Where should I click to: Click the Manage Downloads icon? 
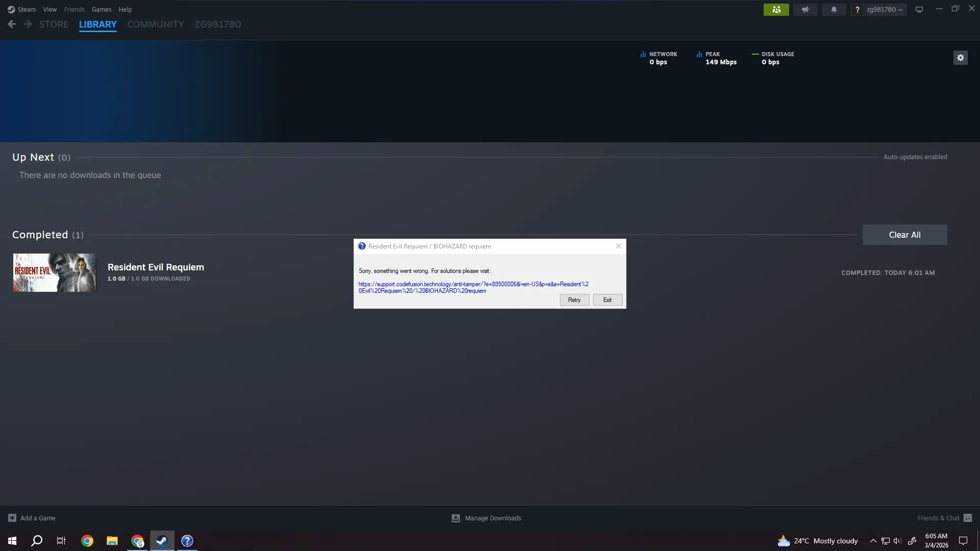(456, 518)
